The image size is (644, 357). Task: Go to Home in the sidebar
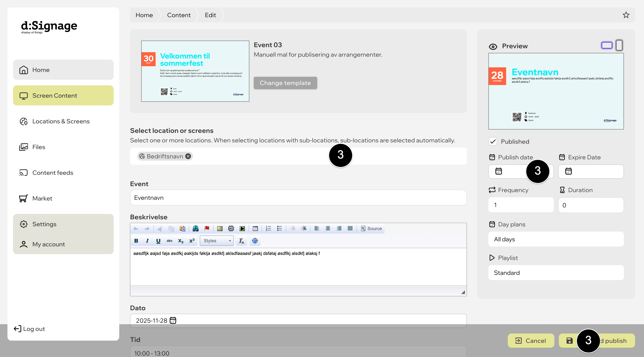point(63,70)
